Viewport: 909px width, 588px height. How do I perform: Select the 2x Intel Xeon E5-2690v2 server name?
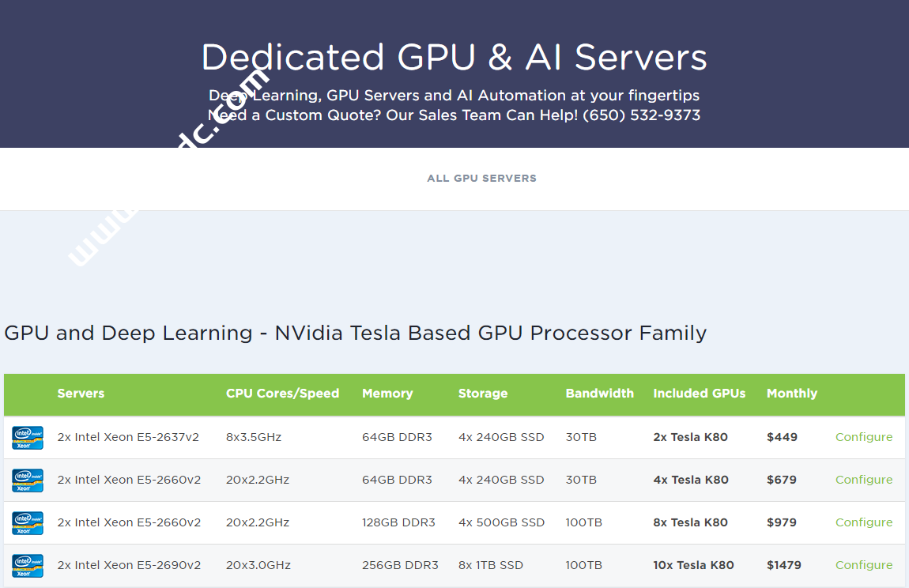tap(129, 565)
